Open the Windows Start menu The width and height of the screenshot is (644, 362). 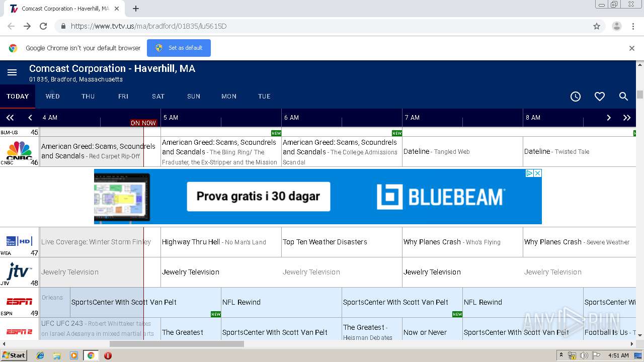(14, 355)
